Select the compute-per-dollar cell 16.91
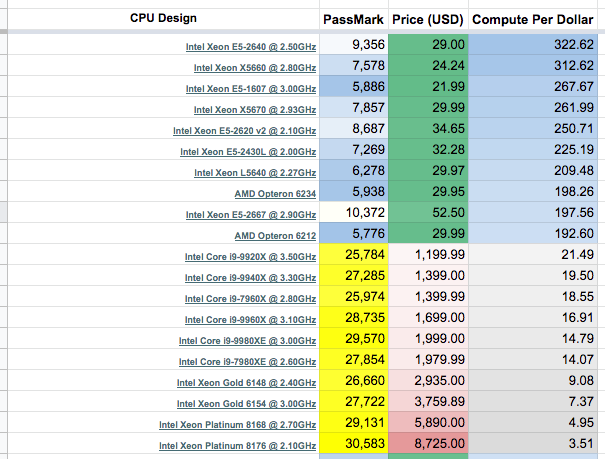The image size is (605, 459). click(x=533, y=317)
